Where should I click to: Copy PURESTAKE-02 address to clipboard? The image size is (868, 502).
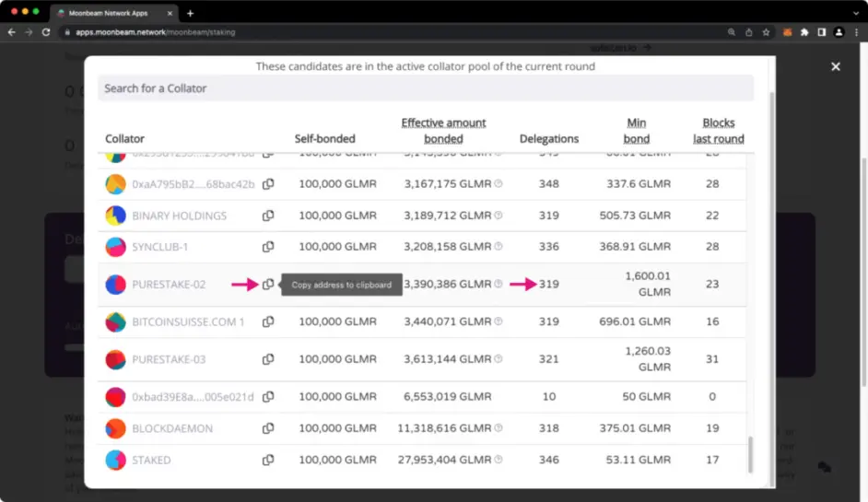pos(268,284)
